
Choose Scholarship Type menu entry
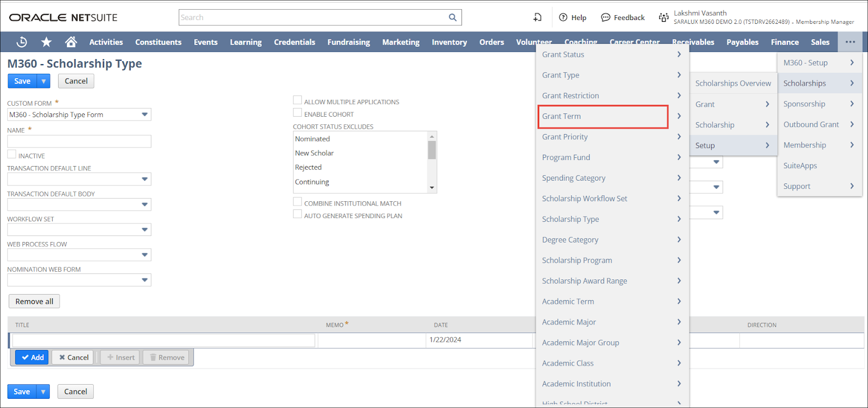(570, 219)
